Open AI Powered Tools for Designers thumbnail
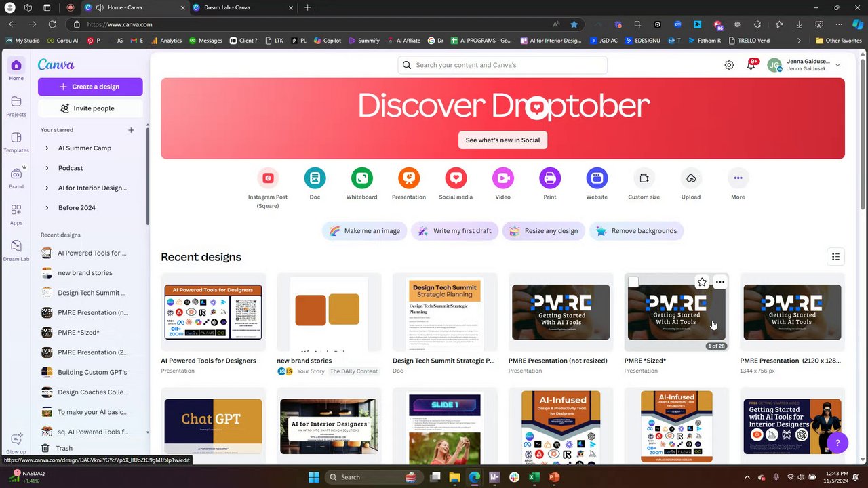The width and height of the screenshot is (868, 488). pyautogui.click(x=213, y=312)
